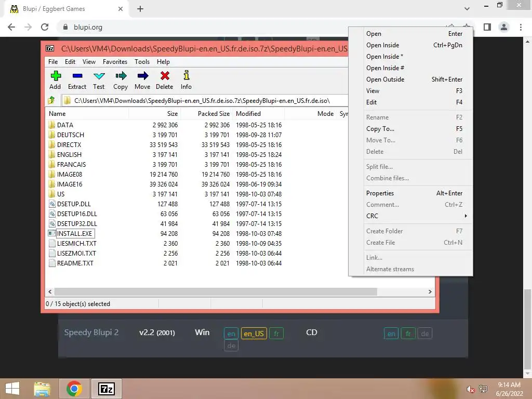Select the INSTALL.EXE file icon
532x399 pixels.
point(51,233)
